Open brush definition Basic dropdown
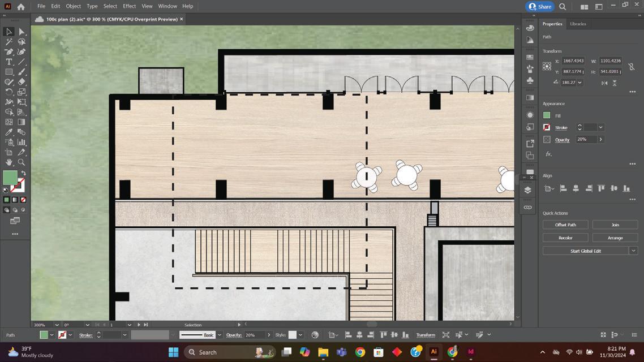 pyautogui.click(x=220, y=335)
